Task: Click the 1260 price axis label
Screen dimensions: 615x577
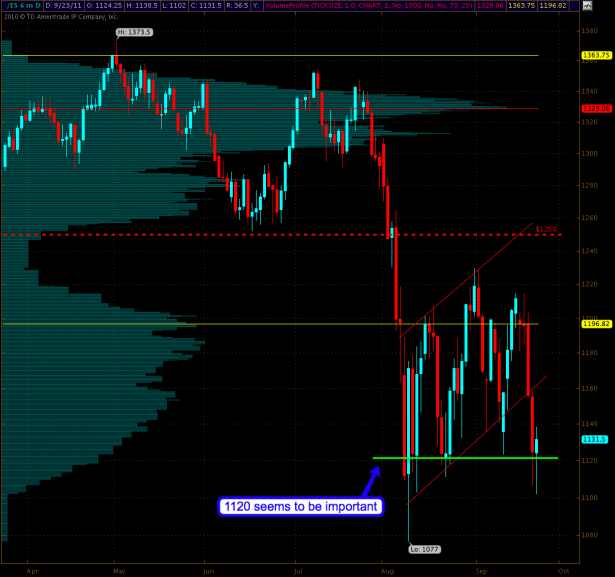Action: [590, 218]
